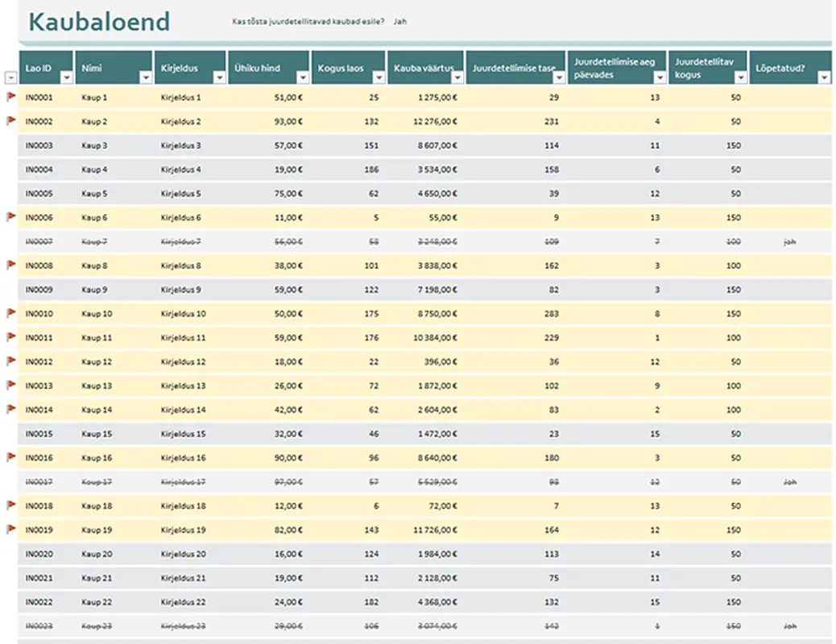Open the flag column filter dropdown
This screenshot has width=836, height=644.
click(x=10, y=78)
